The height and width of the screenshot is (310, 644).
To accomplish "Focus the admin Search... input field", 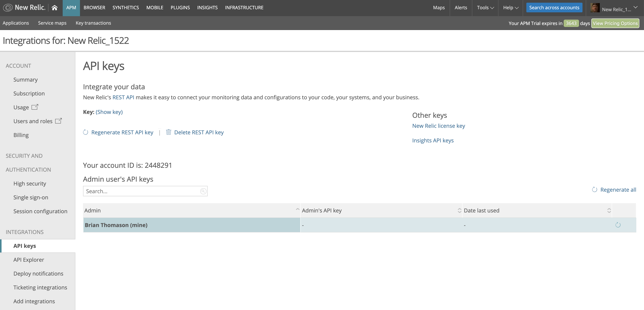I will [145, 191].
